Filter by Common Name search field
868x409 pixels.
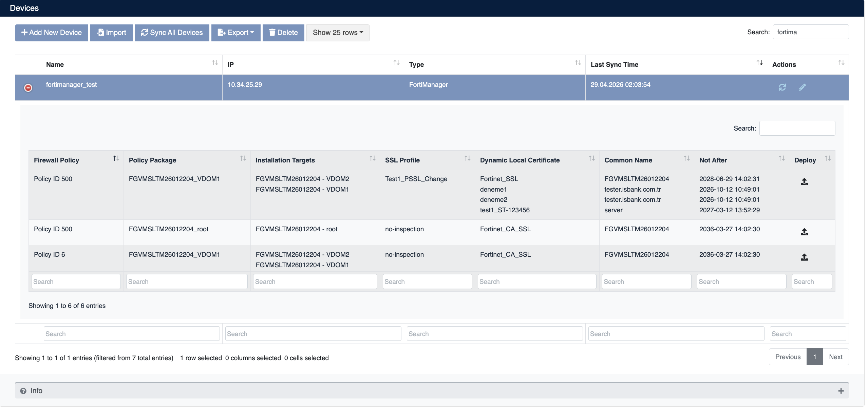coord(647,281)
